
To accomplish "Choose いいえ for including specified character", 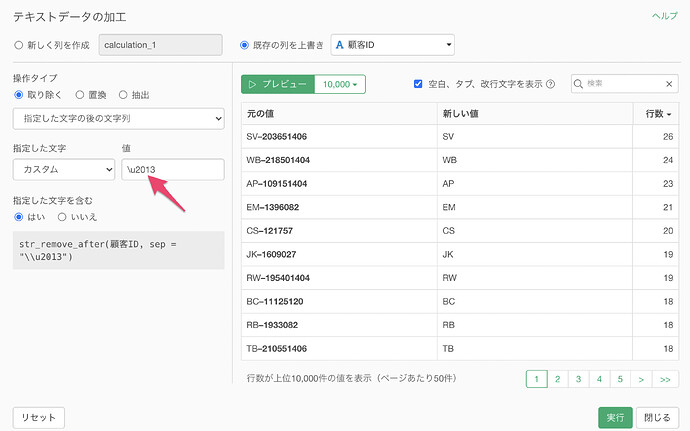I will click(x=62, y=217).
